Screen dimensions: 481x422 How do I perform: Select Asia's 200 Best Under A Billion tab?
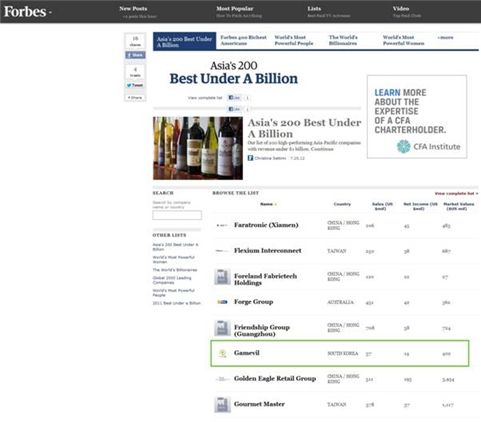[184, 42]
